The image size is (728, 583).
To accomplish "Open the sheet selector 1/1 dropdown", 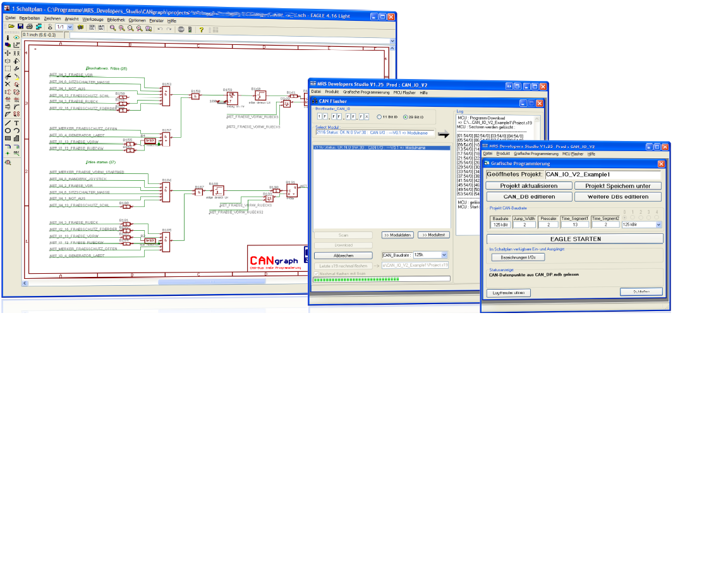I will coord(70,27).
